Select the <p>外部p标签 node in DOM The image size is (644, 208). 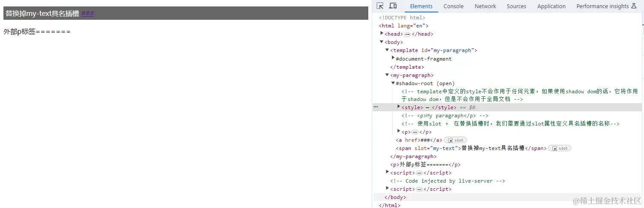click(425, 165)
